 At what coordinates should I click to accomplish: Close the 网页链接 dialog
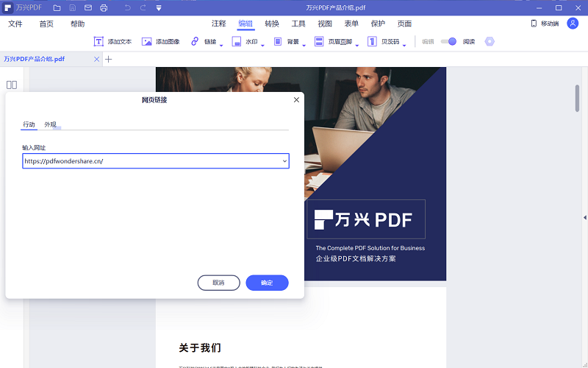pos(296,99)
